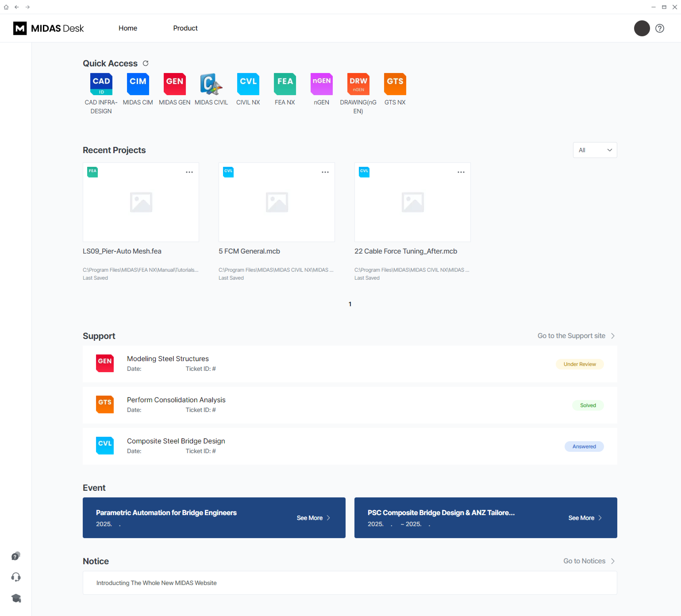
Task: Open more options for LS09_Pier-Auto Mesh.fea
Action: [x=189, y=172]
